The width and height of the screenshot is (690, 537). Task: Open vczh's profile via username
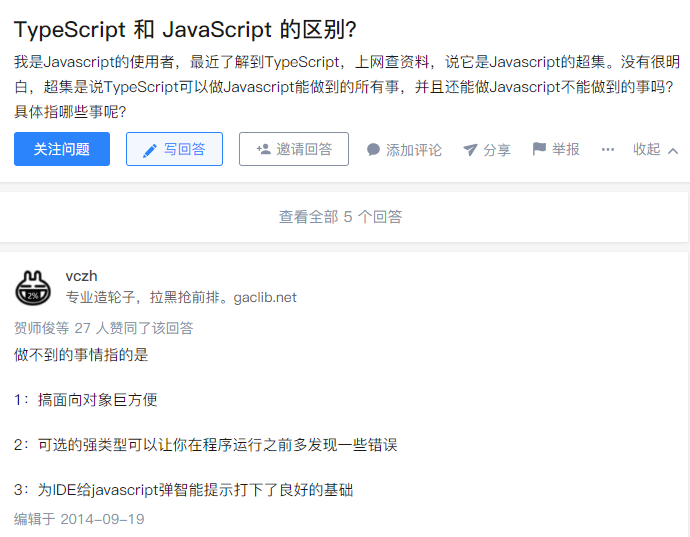click(x=81, y=276)
